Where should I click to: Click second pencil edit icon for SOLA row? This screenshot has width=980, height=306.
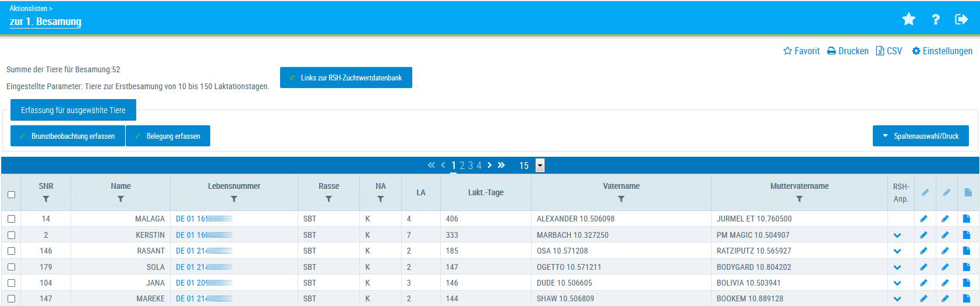tap(945, 267)
